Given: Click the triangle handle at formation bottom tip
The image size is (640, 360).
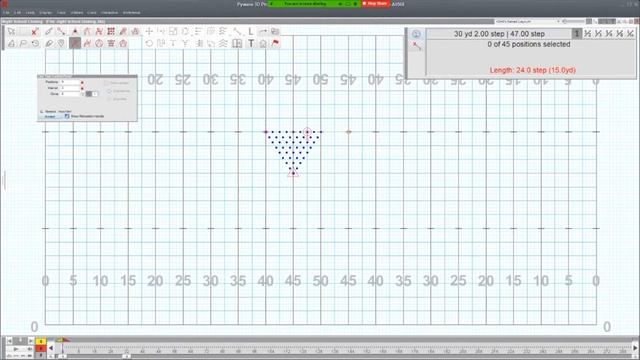Looking at the screenshot, I should point(293,173).
